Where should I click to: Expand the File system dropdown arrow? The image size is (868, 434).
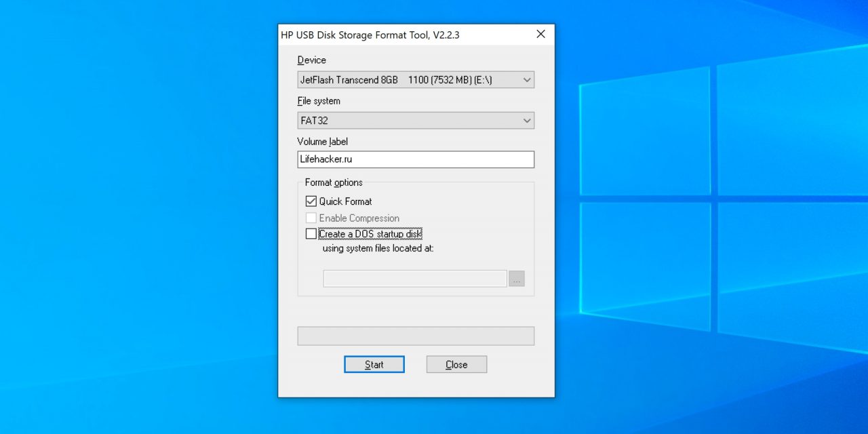(526, 121)
